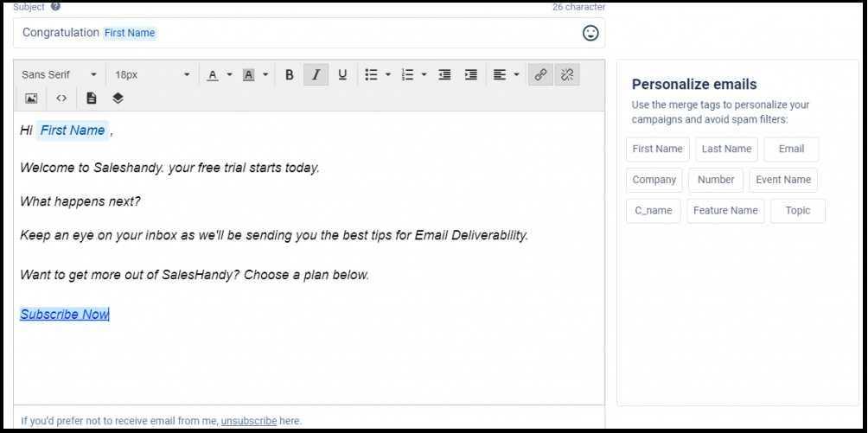Decrease indent of paragraph
Screen dimensions: 868x433
(x=444, y=74)
